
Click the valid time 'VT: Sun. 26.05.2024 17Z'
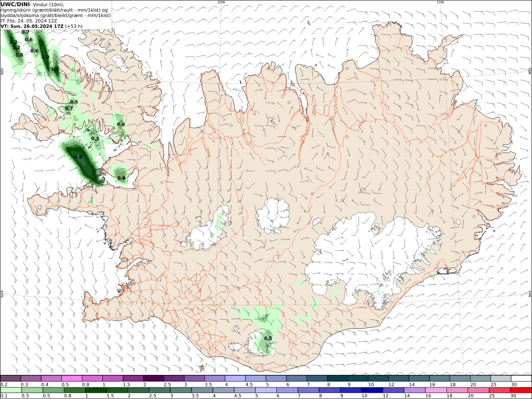tap(32, 26)
